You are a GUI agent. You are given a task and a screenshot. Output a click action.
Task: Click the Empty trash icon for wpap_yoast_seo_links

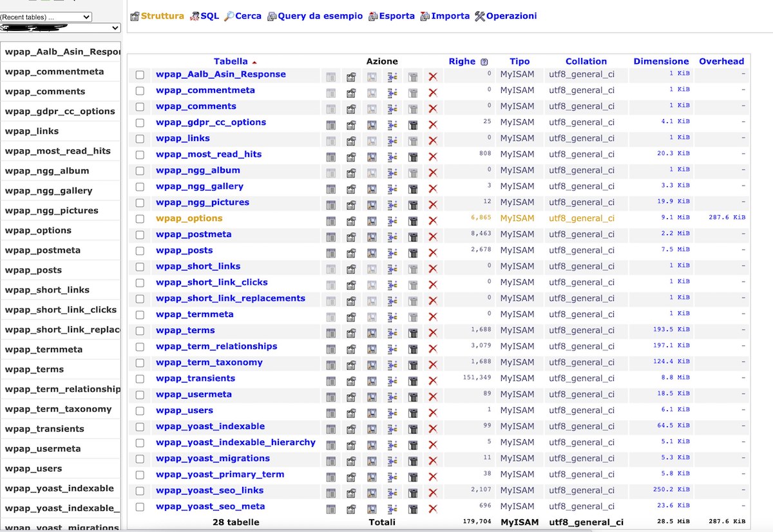[x=413, y=493]
